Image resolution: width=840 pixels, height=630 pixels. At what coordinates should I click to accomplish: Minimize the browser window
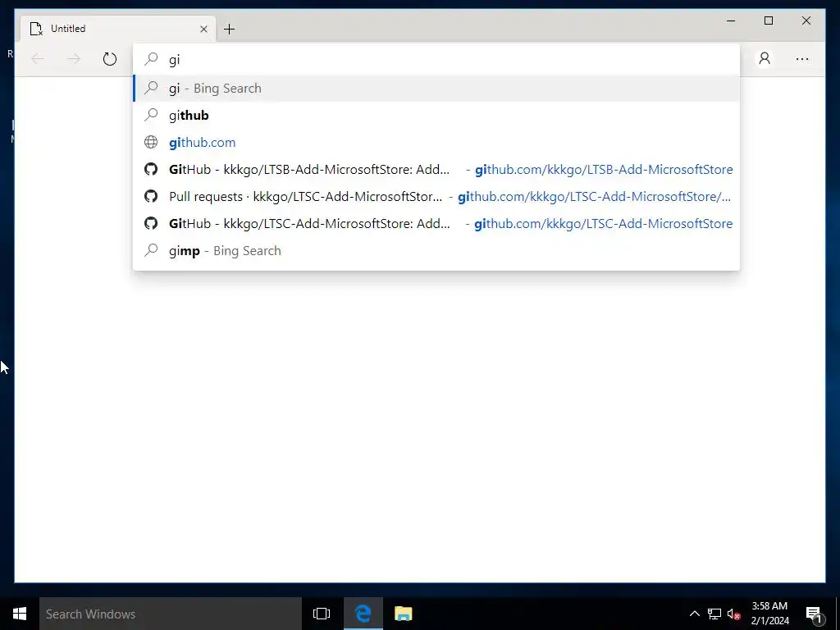(x=731, y=21)
